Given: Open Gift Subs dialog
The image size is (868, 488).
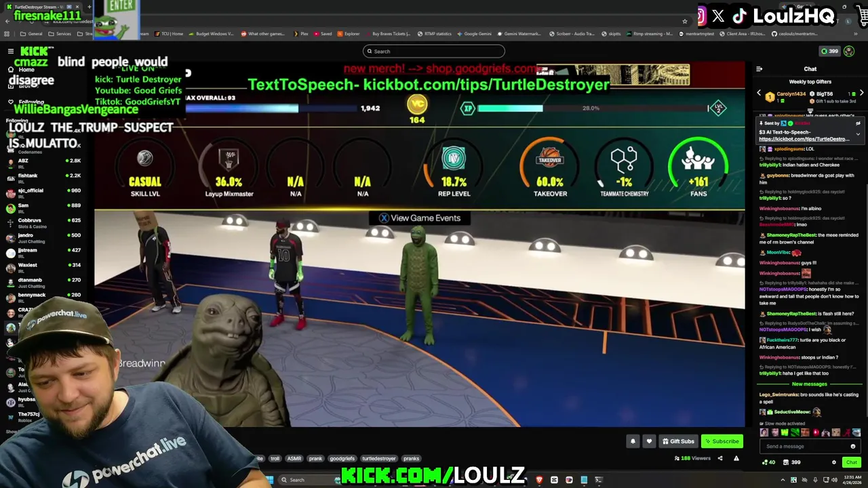Looking at the screenshot, I should [x=678, y=441].
